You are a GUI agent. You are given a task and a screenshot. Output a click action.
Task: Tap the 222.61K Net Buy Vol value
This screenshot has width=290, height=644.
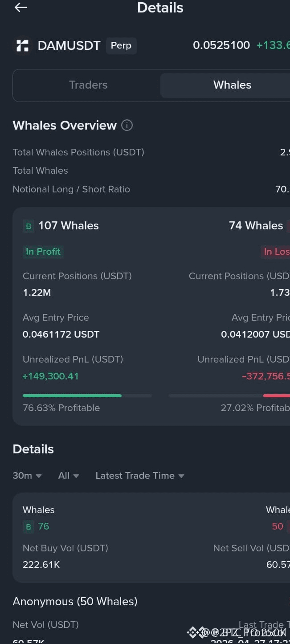[x=41, y=565]
